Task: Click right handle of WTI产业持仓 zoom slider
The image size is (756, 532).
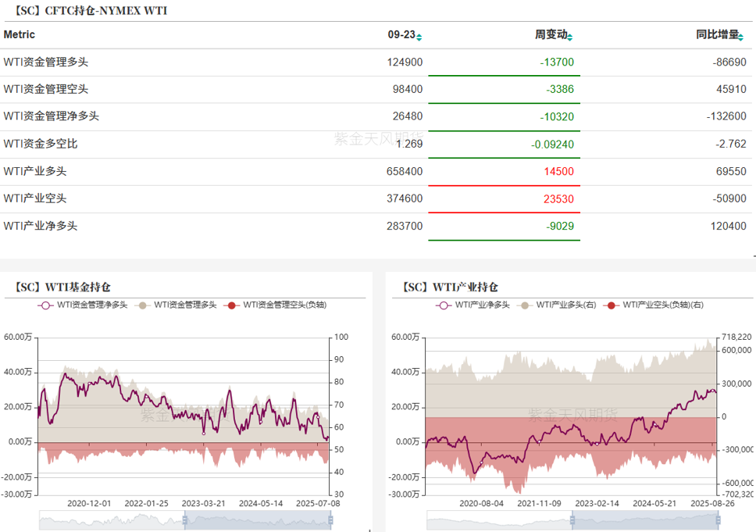Action: (x=719, y=520)
